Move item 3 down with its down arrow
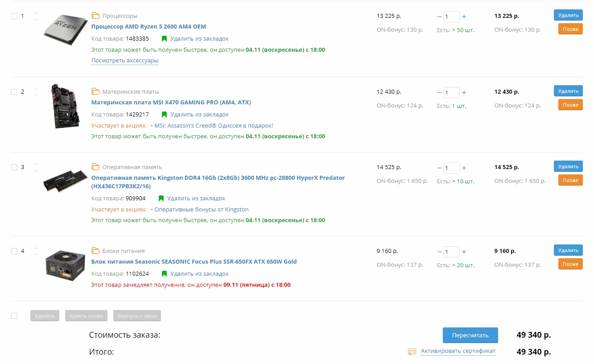Image resolution: width=594 pixels, height=364 pixels. tap(36, 170)
